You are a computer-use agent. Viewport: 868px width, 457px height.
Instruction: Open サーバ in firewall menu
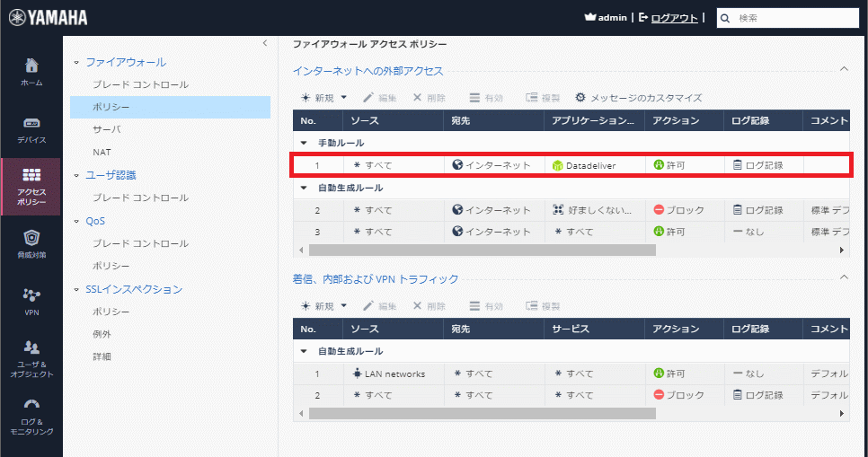[106, 129]
